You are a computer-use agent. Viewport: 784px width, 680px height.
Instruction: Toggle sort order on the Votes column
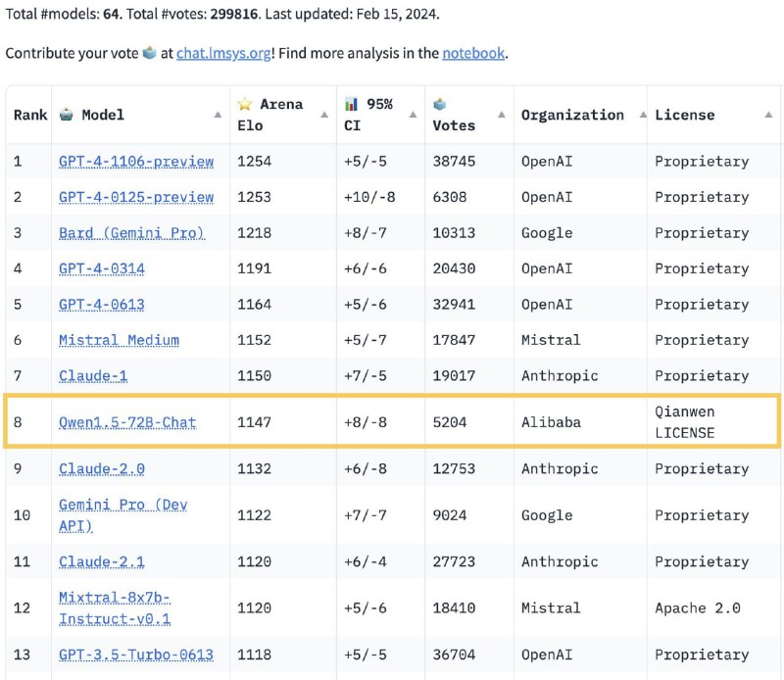point(502,115)
